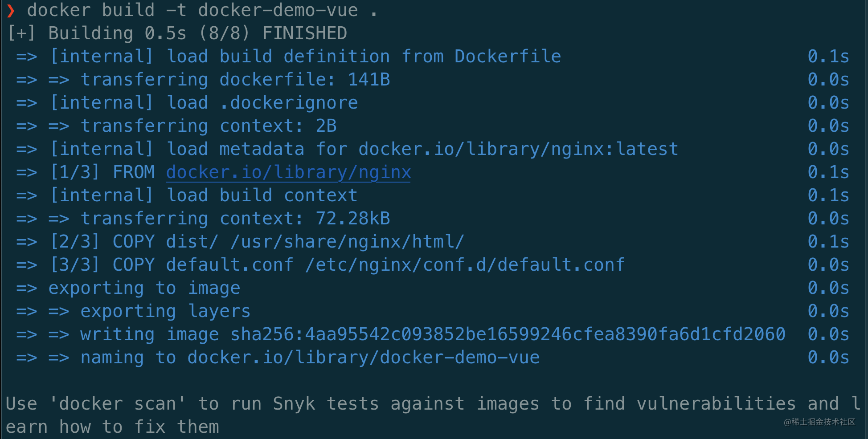This screenshot has width=868, height=439.
Task: Click the docker build command text
Action: click(202, 10)
